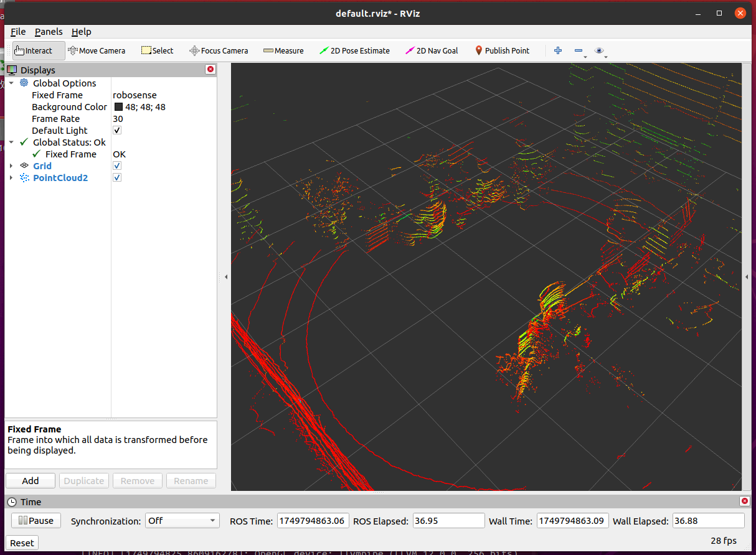Image resolution: width=756 pixels, height=555 pixels.
Task: Activate the Measure tool
Action: coord(283,50)
